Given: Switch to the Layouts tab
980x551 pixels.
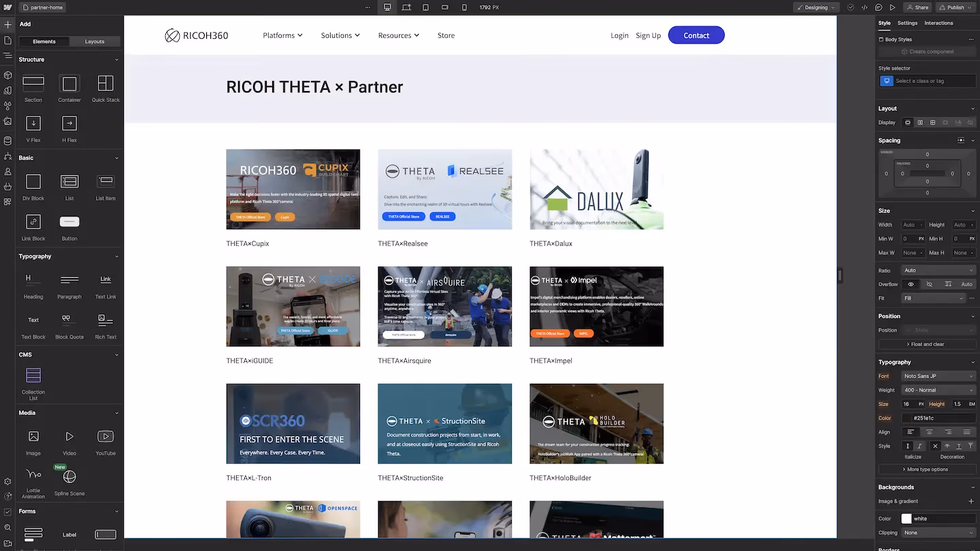Looking at the screenshot, I should tap(95, 41).
